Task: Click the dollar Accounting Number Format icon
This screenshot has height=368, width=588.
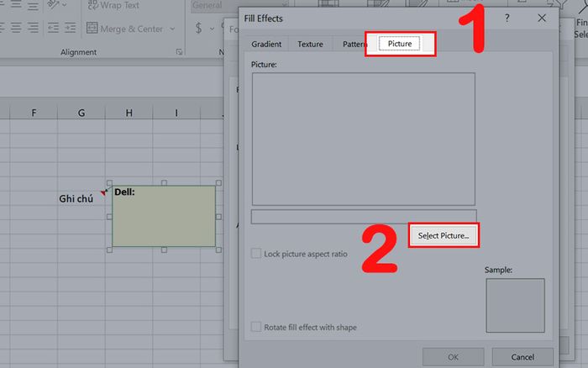Action: click(199, 28)
